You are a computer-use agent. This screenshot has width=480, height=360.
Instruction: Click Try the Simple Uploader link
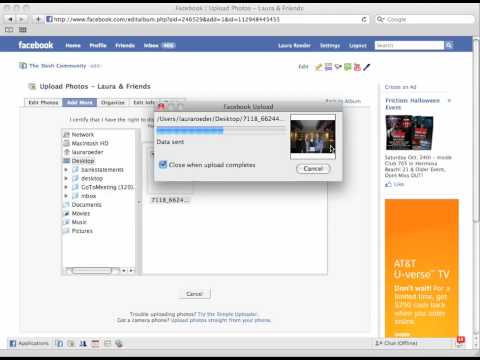[227, 314]
